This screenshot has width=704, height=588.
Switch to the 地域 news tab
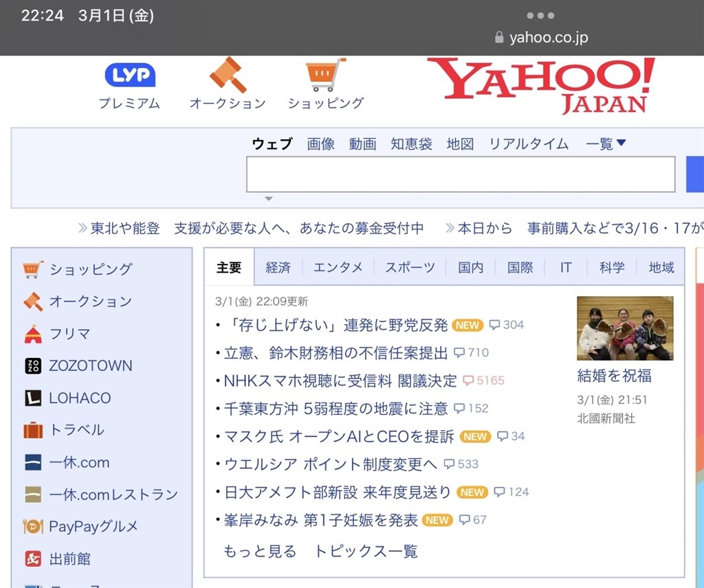click(661, 267)
